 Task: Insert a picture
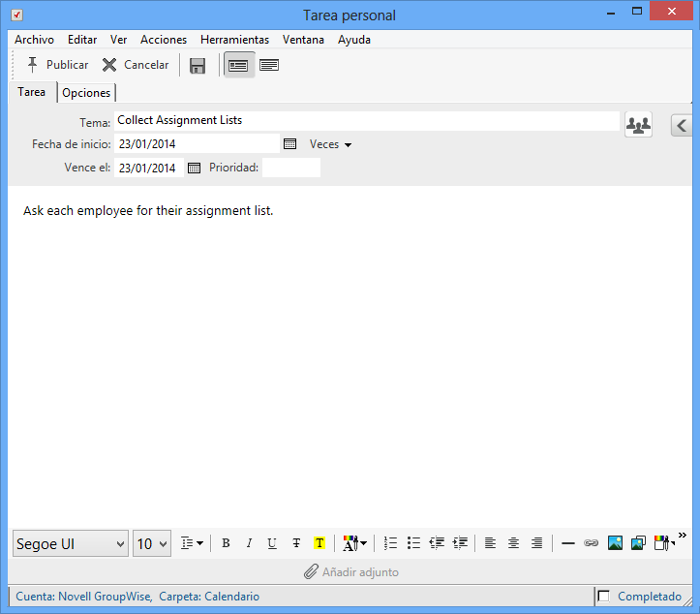tap(615, 543)
